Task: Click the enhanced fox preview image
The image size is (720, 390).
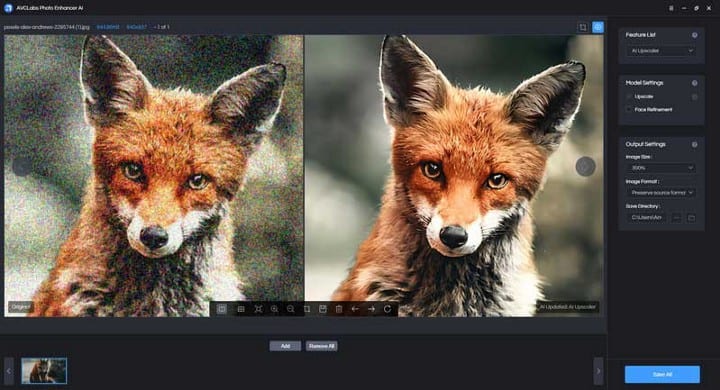Action: 454,176
